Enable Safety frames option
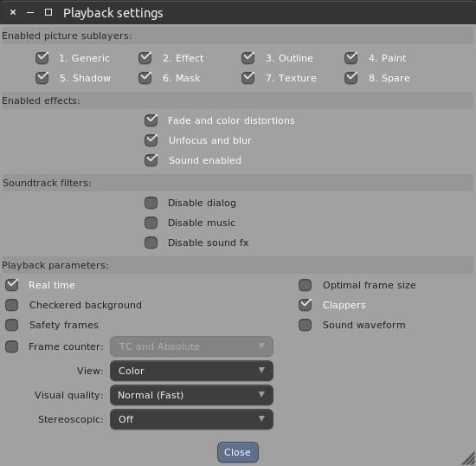This screenshot has width=476, height=466. pos(11,325)
